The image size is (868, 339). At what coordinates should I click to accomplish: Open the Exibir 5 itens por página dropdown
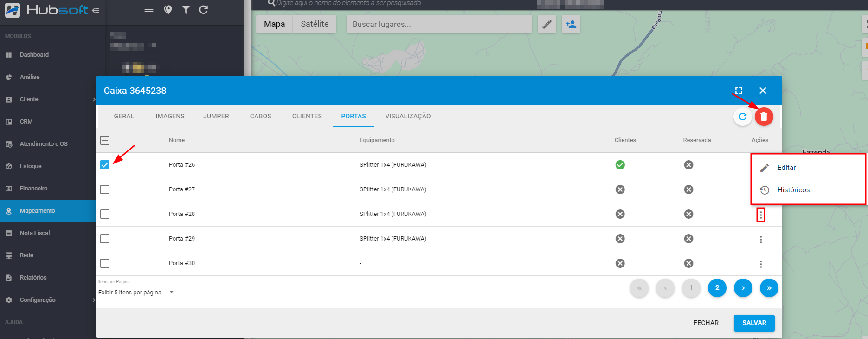pos(137,293)
